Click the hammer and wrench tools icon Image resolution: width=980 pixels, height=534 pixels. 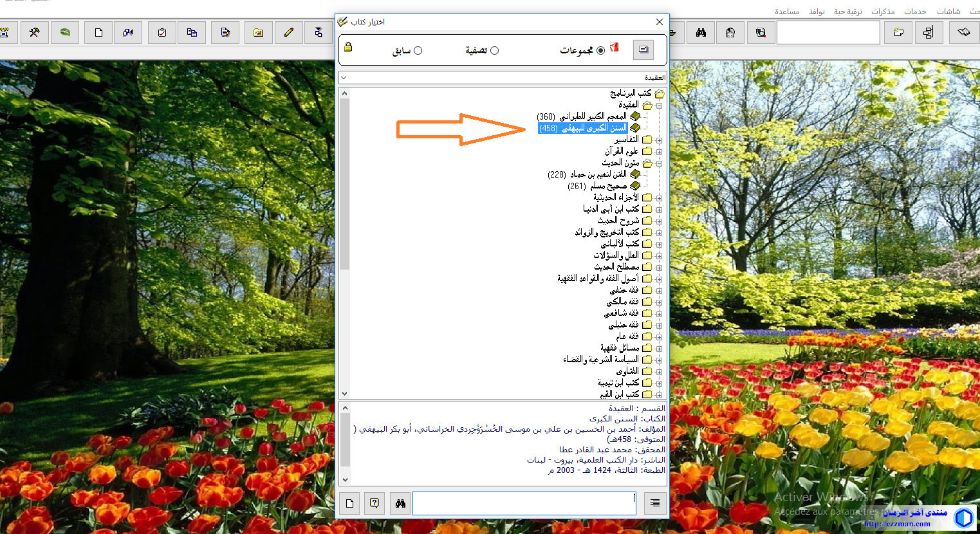pyautogui.click(x=35, y=33)
